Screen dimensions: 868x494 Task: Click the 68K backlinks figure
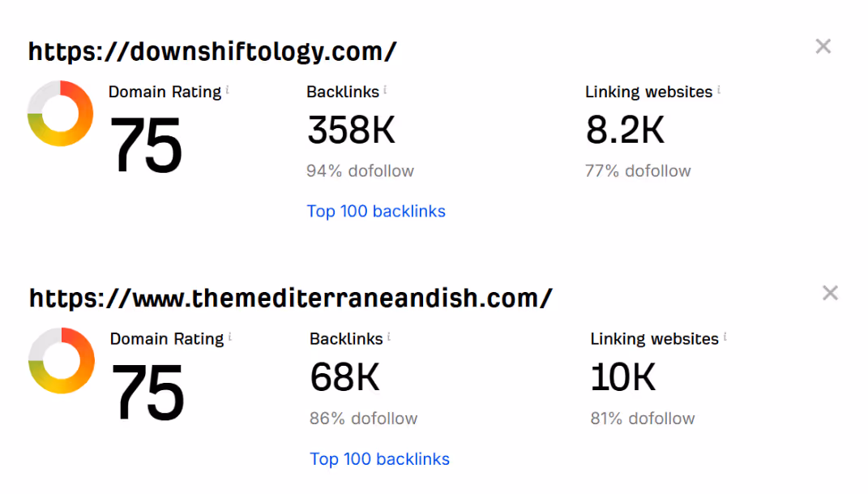345,377
